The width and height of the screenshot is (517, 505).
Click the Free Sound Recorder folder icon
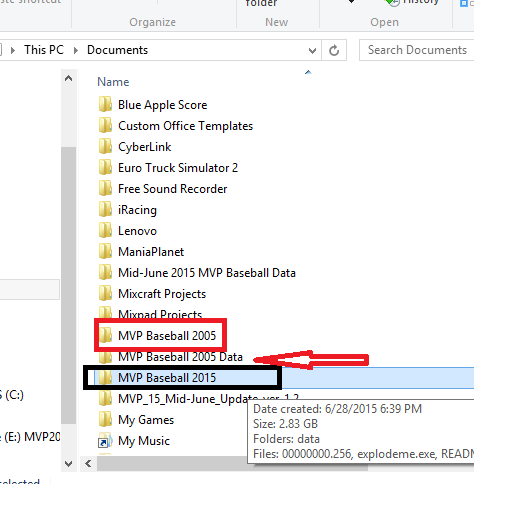tap(106, 189)
